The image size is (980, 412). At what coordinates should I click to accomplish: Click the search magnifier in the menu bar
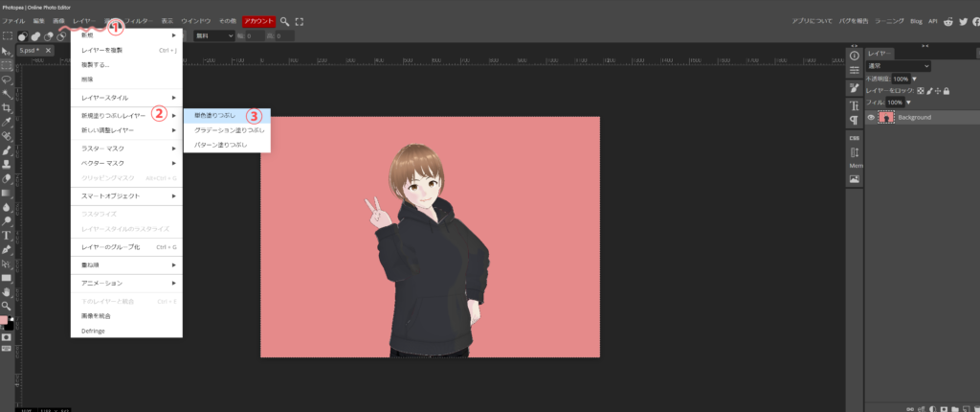pos(285,21)
